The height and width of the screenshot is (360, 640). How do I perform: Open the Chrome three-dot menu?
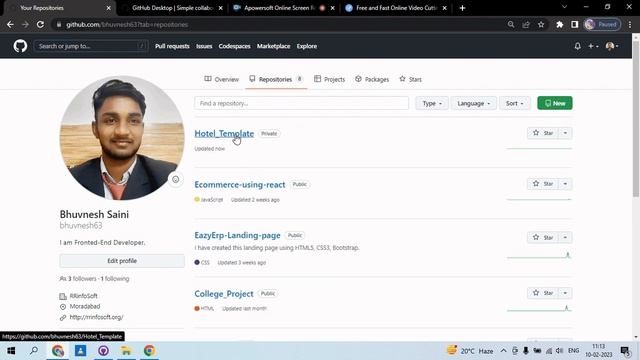click(x=630, y=24)
